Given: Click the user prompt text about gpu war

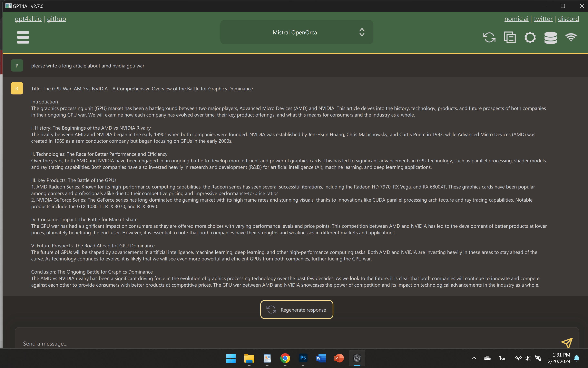Looking at the screenshot, I should click(x=88, y=66).
